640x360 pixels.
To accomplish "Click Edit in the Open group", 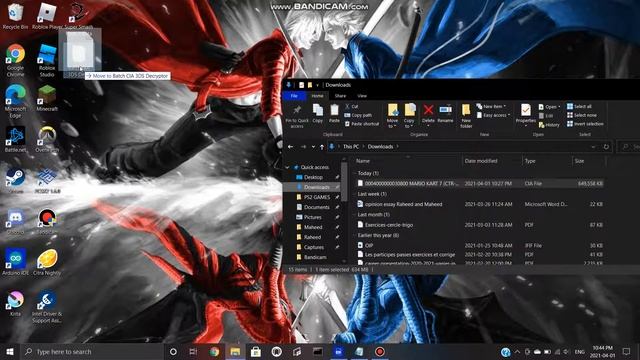I will click(546, 116).
